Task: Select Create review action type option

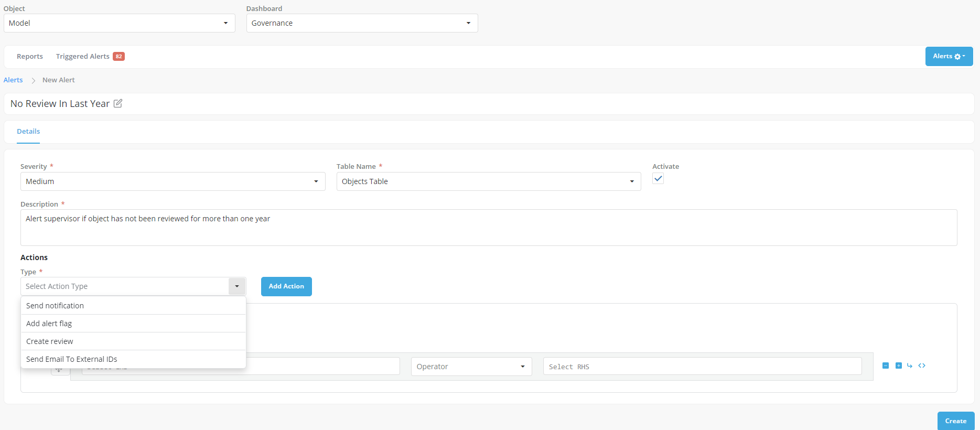Action: [x=50, y=341]
